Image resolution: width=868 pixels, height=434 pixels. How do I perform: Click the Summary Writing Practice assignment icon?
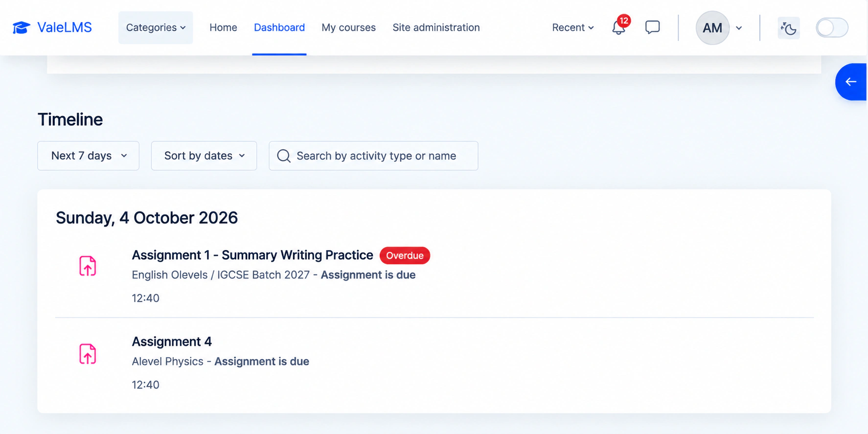88,266
